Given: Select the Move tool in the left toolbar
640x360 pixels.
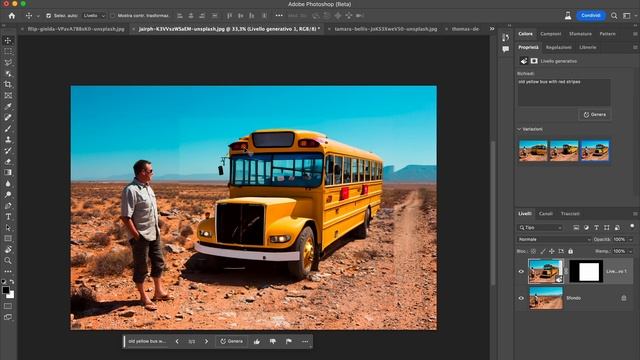Looking at the screenshot, I should (x=8, y=40).
